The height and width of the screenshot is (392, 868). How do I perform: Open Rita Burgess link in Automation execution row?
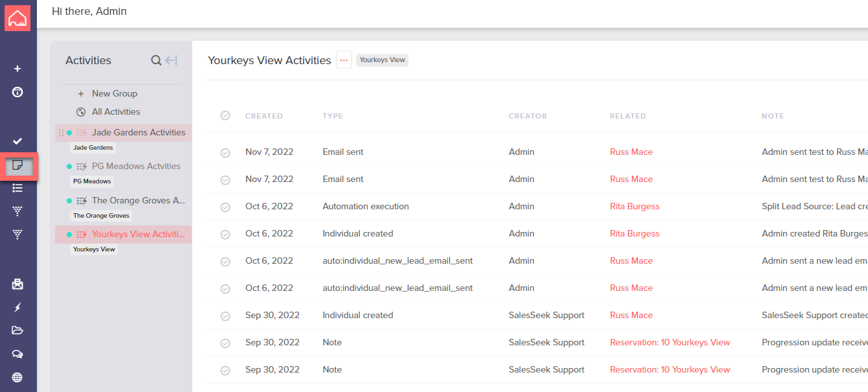point(634,206)
